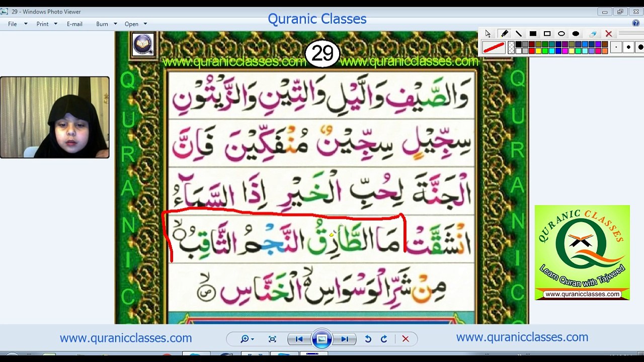Click the book icon on the page corner
644x362 pixels.
coord(143,44)
